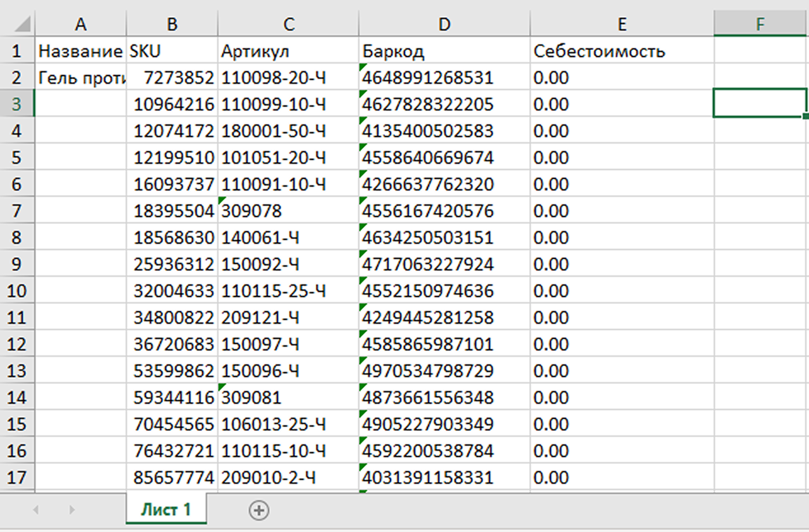Select the column F header
The height and width of the screenshot is (532, 809).
tap(760, 24)
